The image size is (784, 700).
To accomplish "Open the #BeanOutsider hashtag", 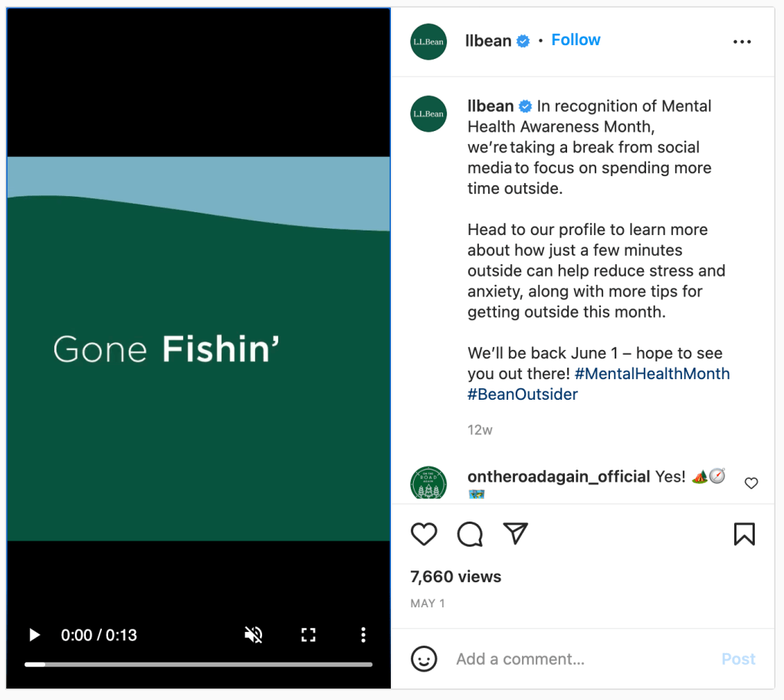I will pyautogui.click(x=523, y=395).
